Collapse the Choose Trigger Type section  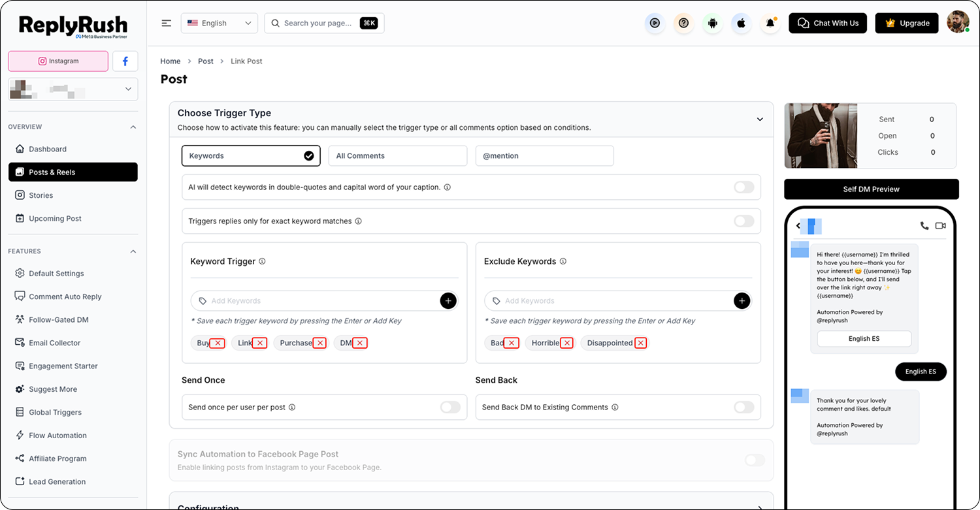pos(760,120)
